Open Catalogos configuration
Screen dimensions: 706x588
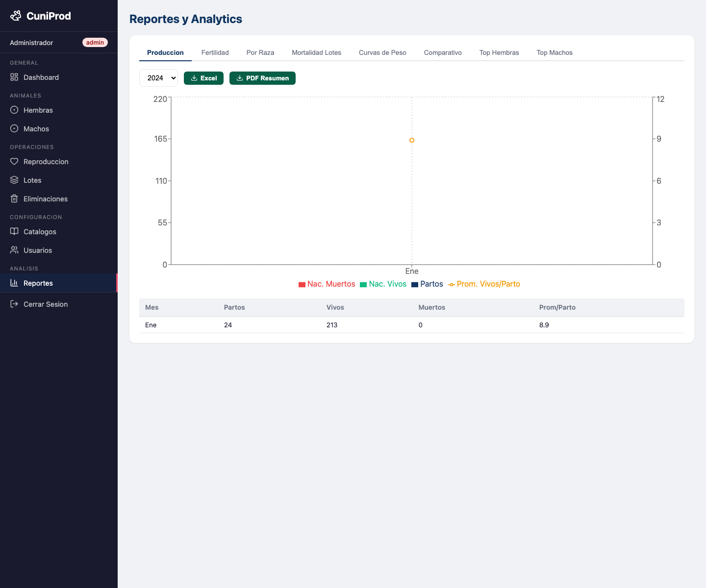[x=59, y=231]
